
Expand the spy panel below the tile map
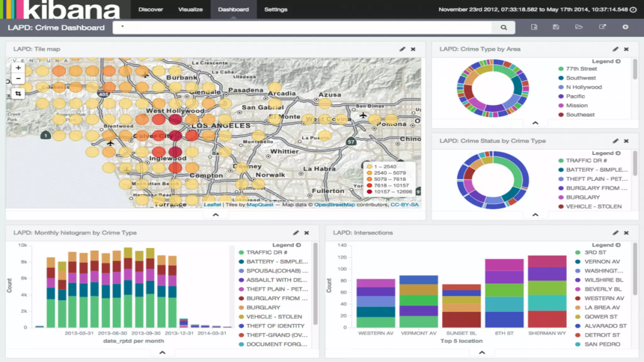pyautogui.click(x=216, y=215)
